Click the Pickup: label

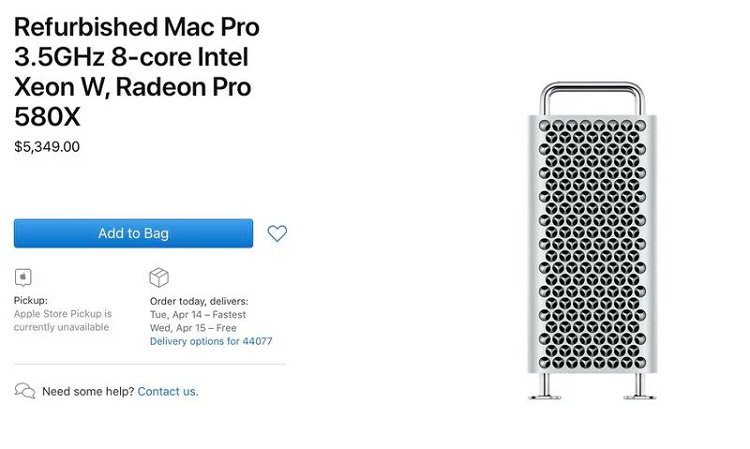click(31, 300)
